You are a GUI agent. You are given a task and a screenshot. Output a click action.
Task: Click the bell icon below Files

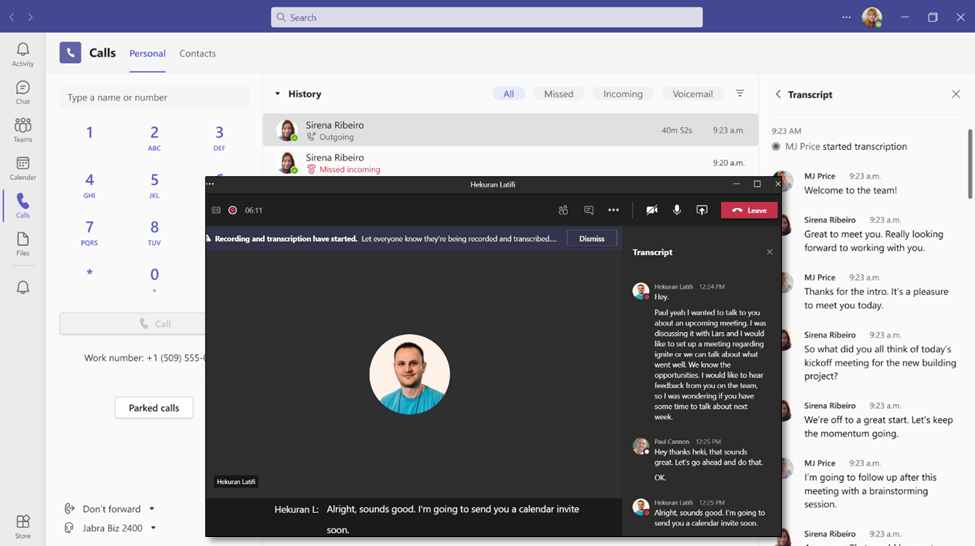22,287
